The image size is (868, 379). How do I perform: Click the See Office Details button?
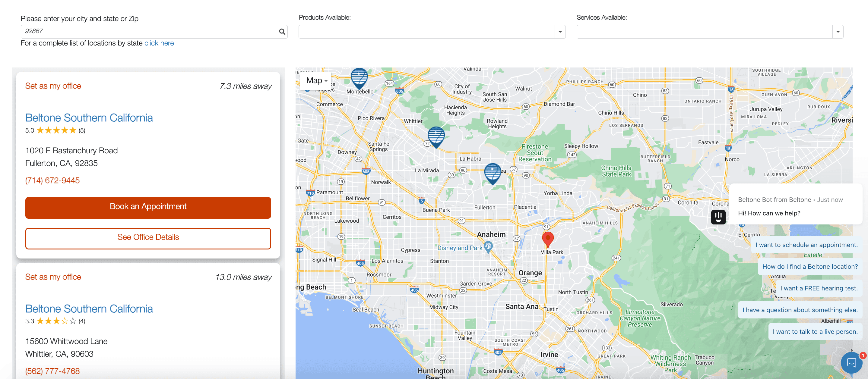[148, 238]
